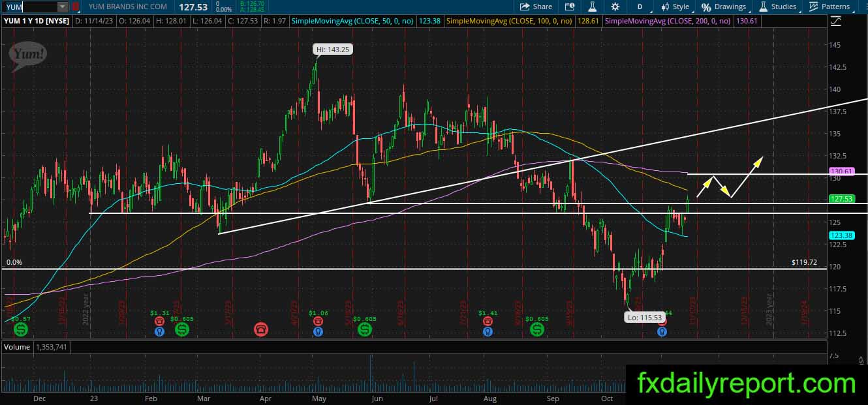Click the red phone icon near April
The image size is (868, 405).
point(262,329)
